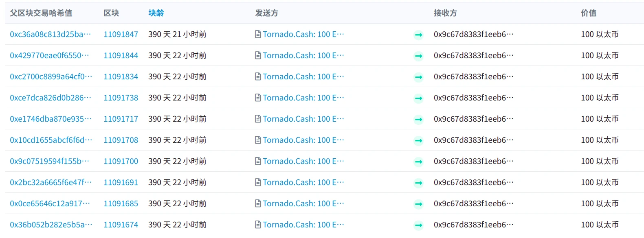
Task: Click contract icon in 0x2bc32a6665f6e47f row
Action: point(258,182)
